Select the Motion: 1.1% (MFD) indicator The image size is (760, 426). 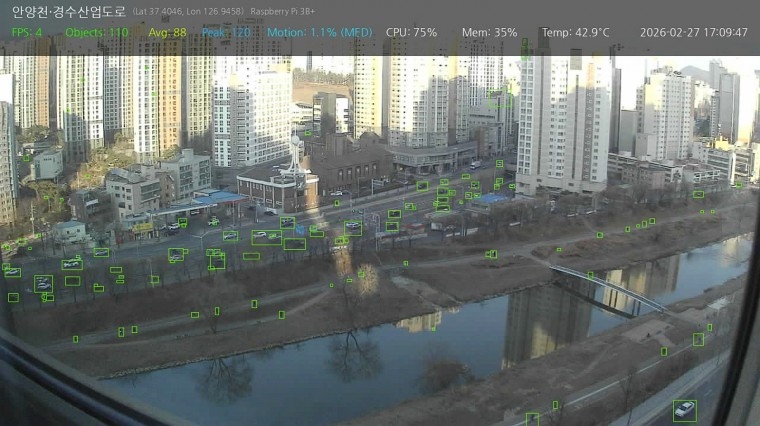click(319, 32)
